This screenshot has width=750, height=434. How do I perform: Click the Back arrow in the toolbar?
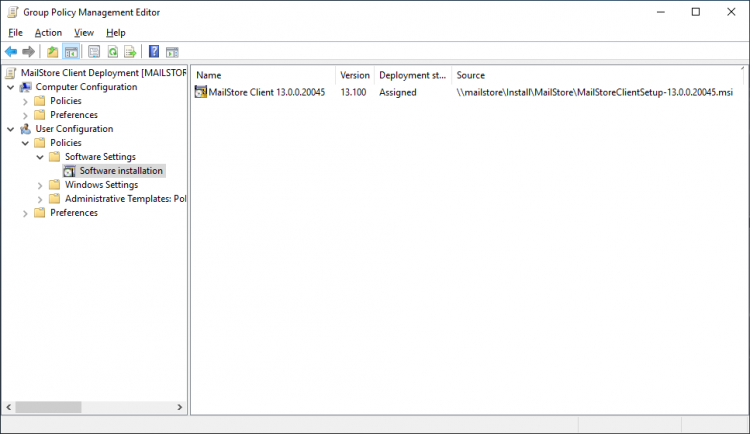[11, 52]
